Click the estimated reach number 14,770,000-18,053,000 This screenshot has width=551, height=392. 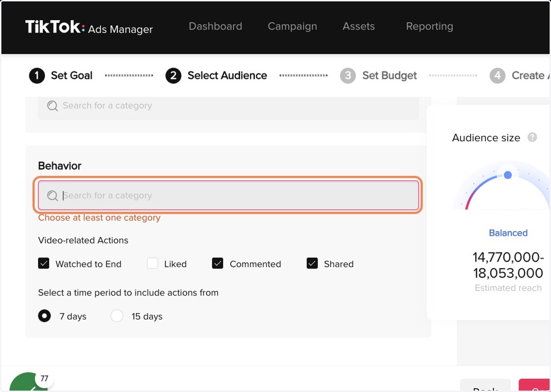click(508, 265)
